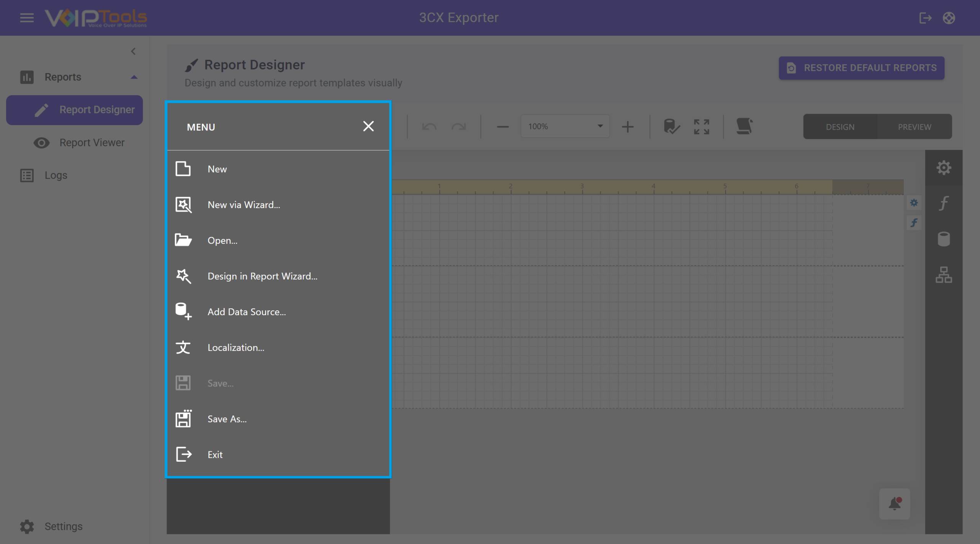
Task: Open Localization from the menu
Action: point(278,347)
